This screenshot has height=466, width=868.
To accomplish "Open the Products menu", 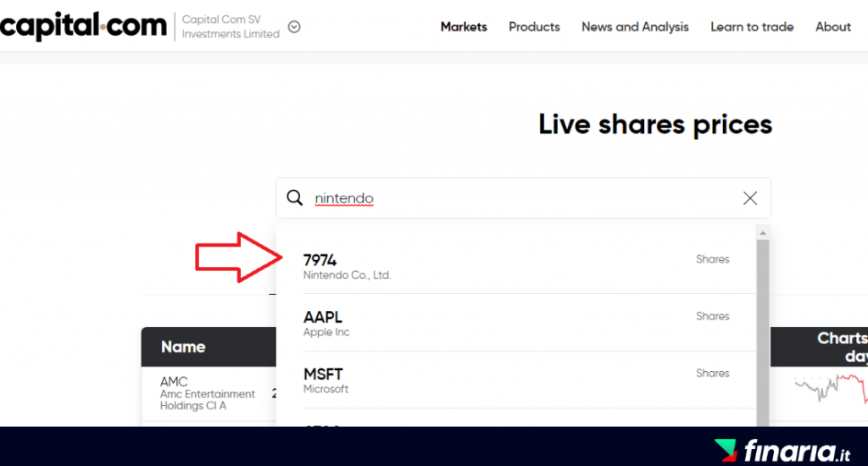I will pyautogui.click(x=534, y=26).
